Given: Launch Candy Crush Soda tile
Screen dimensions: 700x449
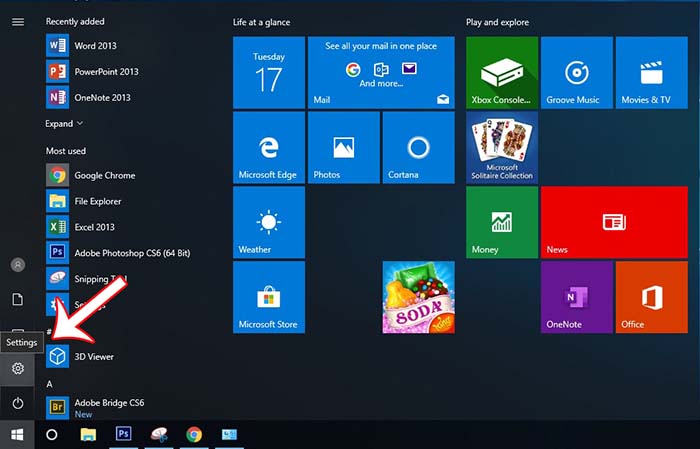Looking at the screenshot, I should [418, 297].
